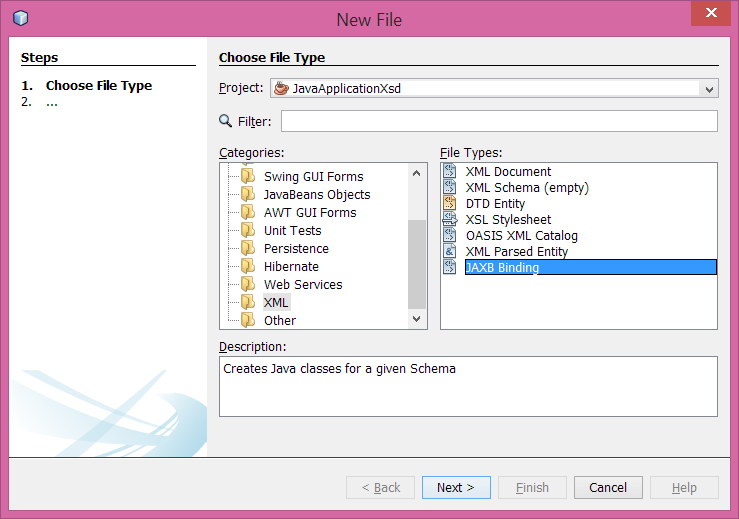Click the Swing GUI Forms folder icon
The height and width of the screenshot is (519, 739).
coord(248,176)
